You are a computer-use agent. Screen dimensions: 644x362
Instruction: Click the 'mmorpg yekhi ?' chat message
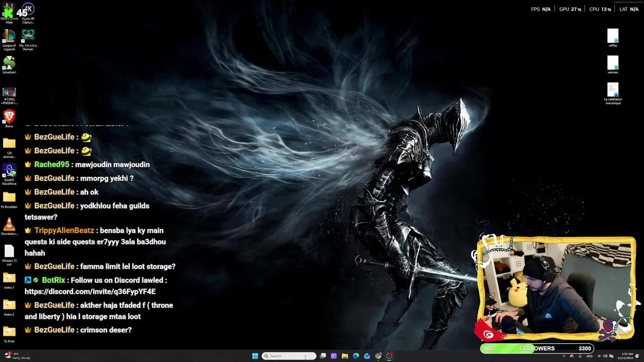pyautogui.click(x=107, y=178)
